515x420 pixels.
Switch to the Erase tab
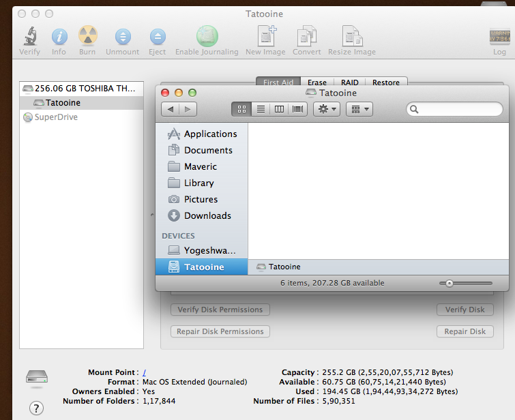317,82
